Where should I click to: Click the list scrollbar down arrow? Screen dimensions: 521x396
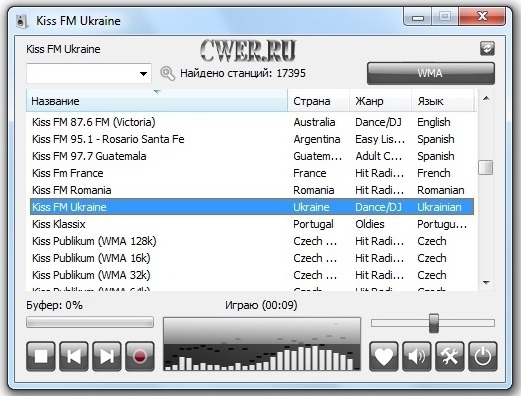486,283
